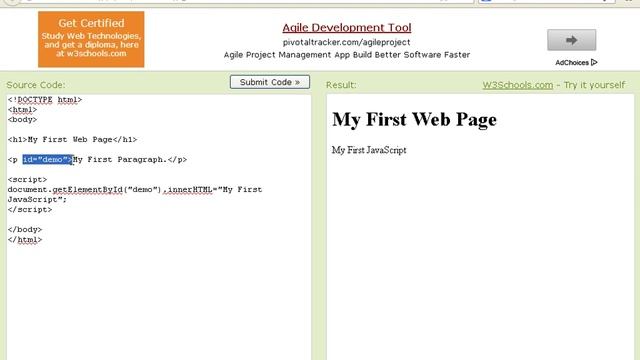Click the opening <body> tag line

coord(22,120)
